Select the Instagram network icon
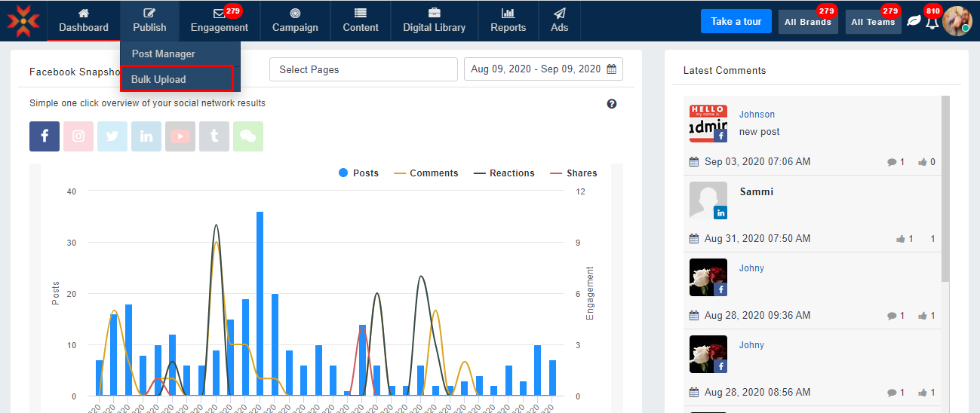Image resolution: width=980 pixels, height=413 pixels. [78, 136]
